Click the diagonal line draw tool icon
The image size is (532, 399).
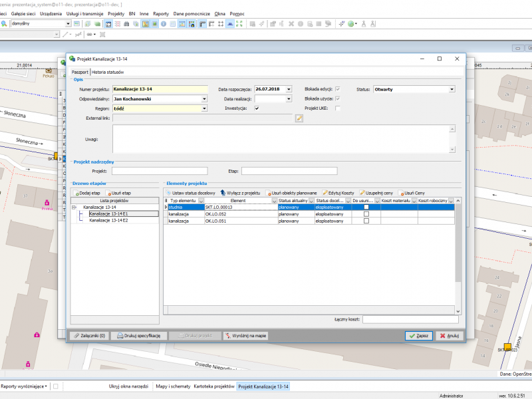65,35
